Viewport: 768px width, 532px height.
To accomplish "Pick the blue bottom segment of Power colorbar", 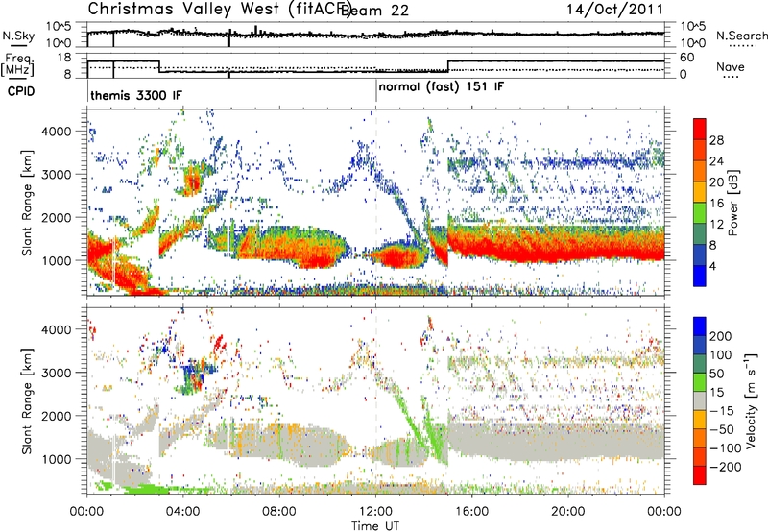I will (x=700, y=276).
